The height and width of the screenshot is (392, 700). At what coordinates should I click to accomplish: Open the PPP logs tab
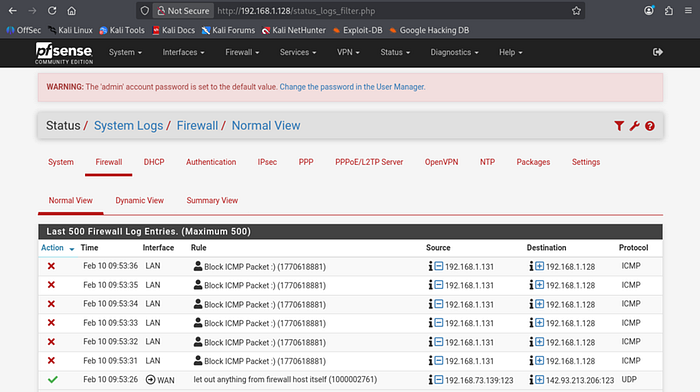pos(306,162)
